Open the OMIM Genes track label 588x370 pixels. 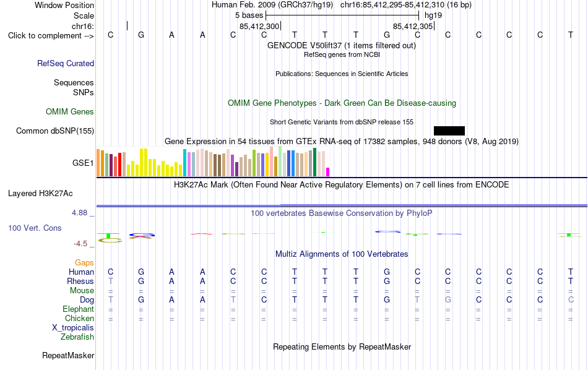[x=69, y=112]
